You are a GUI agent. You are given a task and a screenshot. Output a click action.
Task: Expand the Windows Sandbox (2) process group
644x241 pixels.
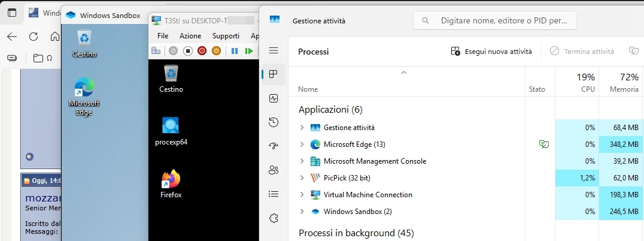302,212
